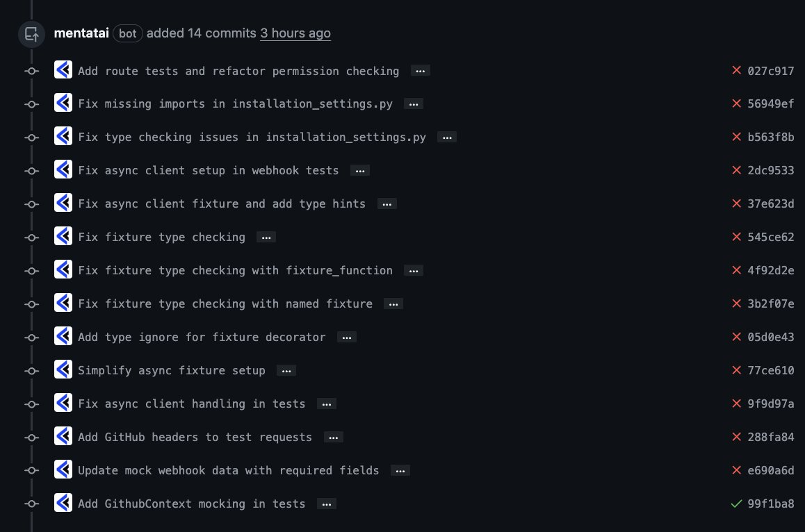Open the mentatai user profile link
805x532 pixels.
point(81,33)
